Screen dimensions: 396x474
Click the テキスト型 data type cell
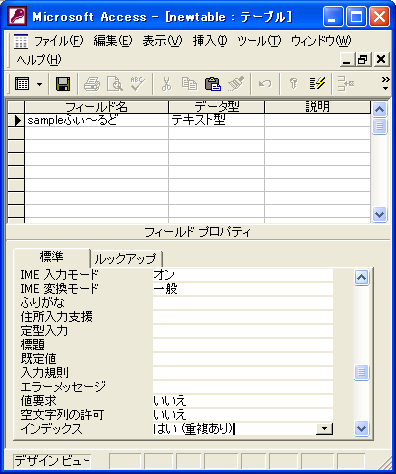coord(216,120)
